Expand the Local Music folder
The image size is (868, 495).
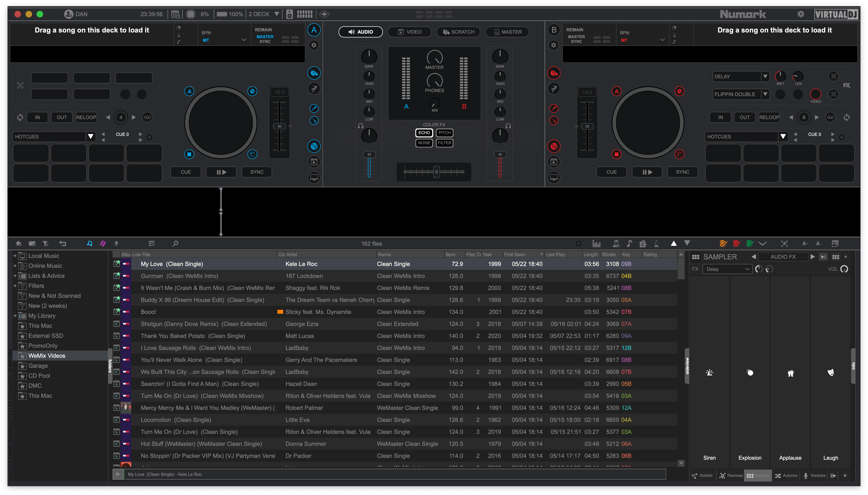(15, 256)
